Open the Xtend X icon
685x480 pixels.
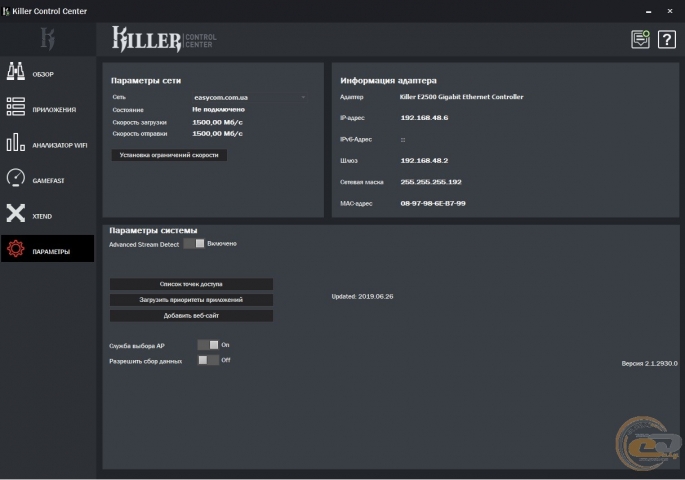(x=16, y=213)
